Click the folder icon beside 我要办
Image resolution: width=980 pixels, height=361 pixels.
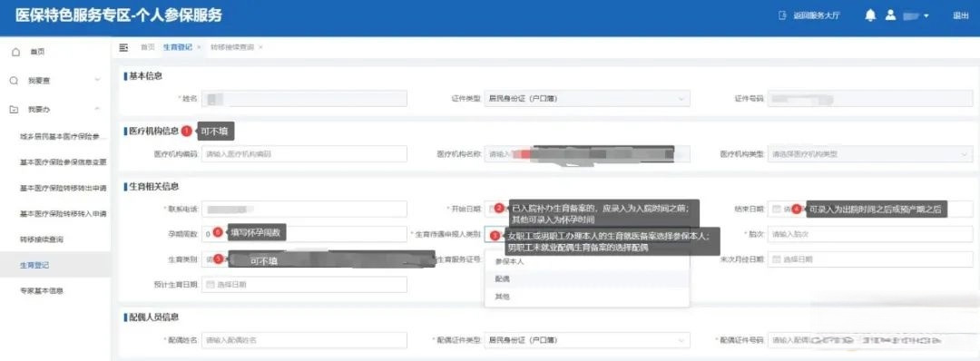coord(15,110)
